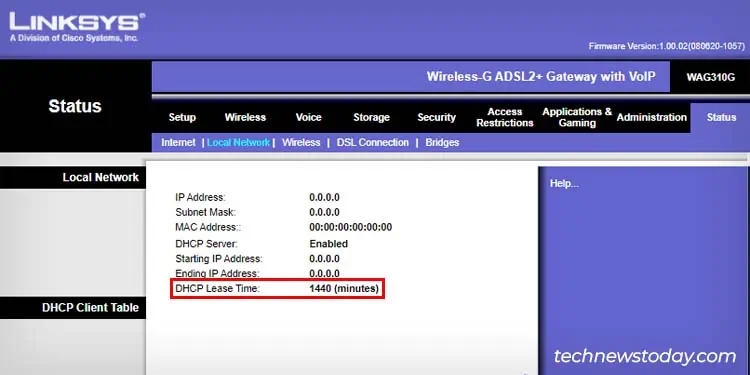Click the DHCP Client Table section heading
This screenshot has height=375, width=750.
coord(90,308)
